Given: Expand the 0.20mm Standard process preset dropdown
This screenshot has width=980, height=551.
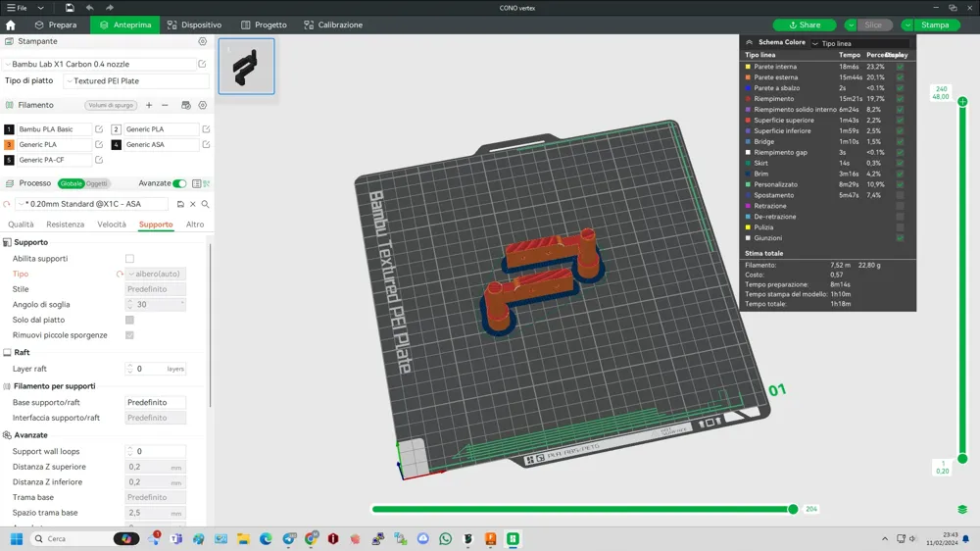Looking at the screenshot, I should tap(93, 204).
